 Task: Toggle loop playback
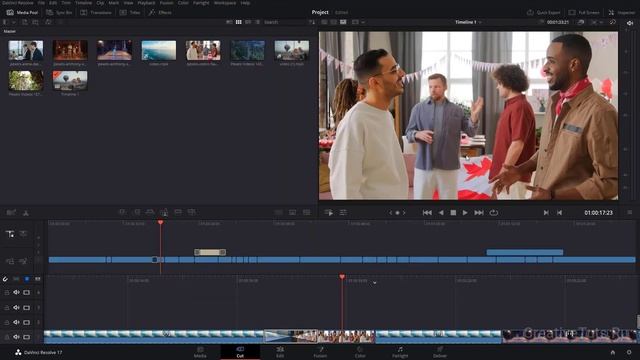(x=493, y=213)
